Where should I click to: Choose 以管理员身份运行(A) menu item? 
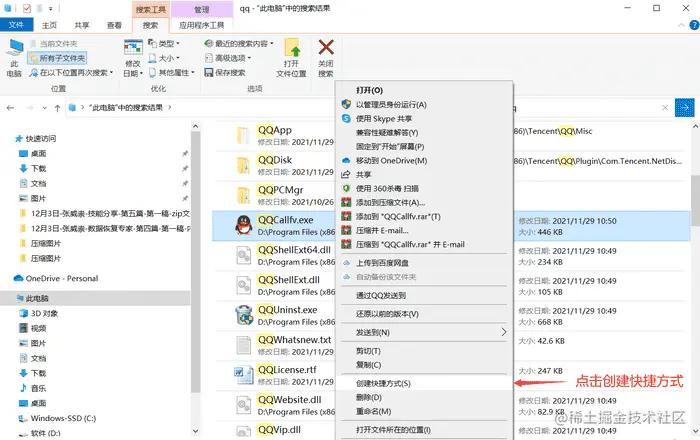[x=424, y=104]
